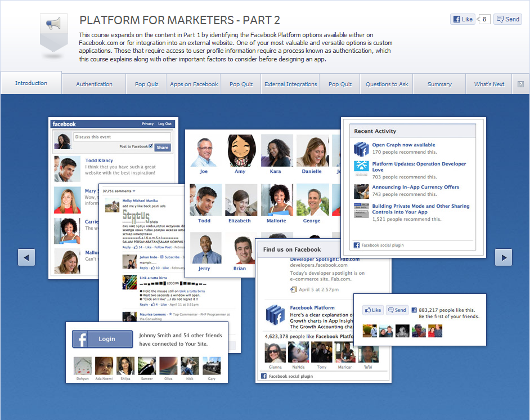Click Todd Klancy's comment avatar

[x=68, y=169]
